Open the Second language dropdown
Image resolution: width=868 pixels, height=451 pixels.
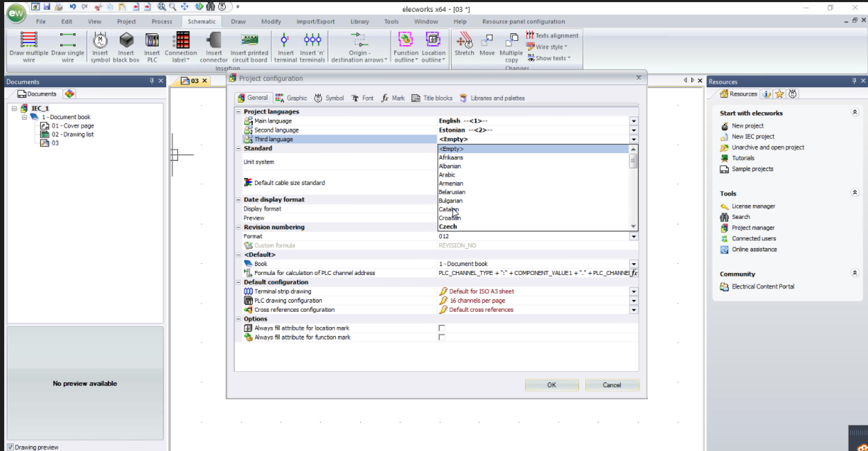634,130
